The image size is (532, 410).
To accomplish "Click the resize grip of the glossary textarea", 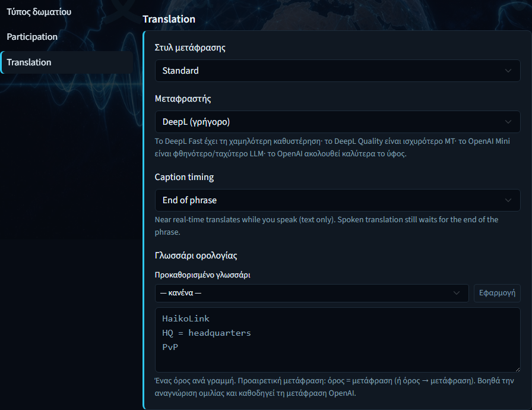I will click(517, 369).
